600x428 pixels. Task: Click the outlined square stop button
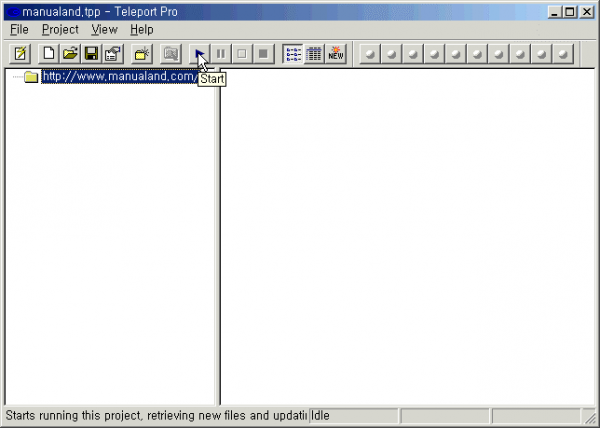click(x=242, y=54)
